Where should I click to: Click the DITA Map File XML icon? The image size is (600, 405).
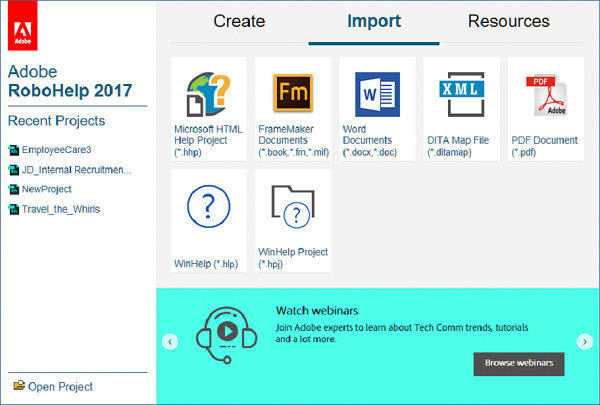[x=461, y=97]
